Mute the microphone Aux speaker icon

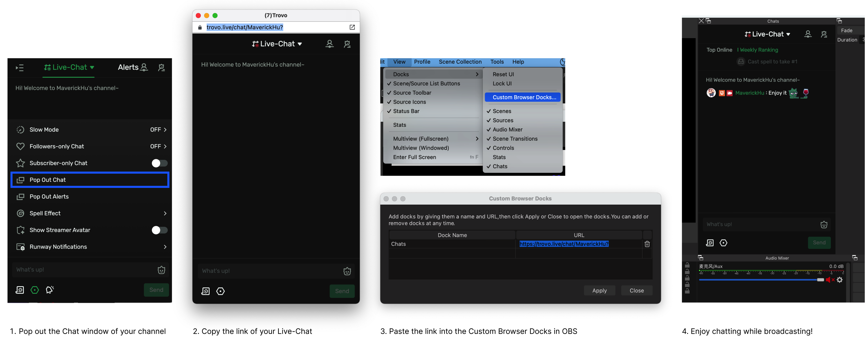coord(828,280)
